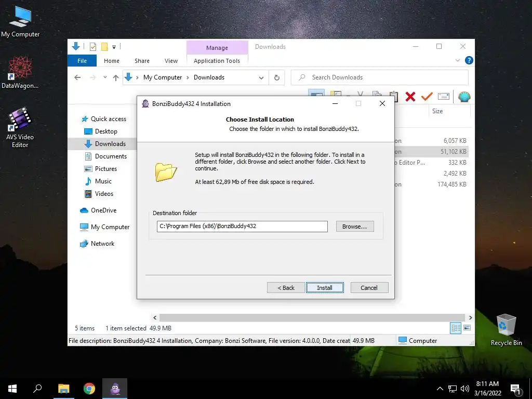This screenshot has height=399, width=532.
Task: Click the blue download arrow title bar icon
Action: pos(76,46)
